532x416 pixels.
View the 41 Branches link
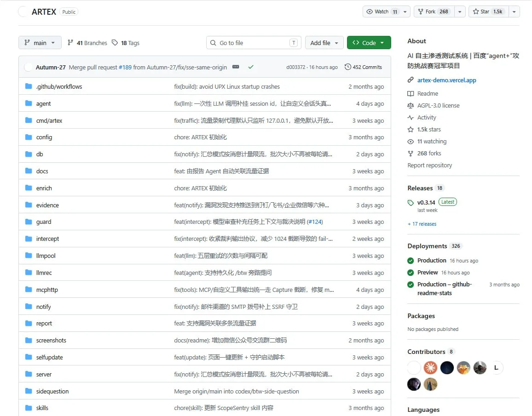(x=87, y=43)
